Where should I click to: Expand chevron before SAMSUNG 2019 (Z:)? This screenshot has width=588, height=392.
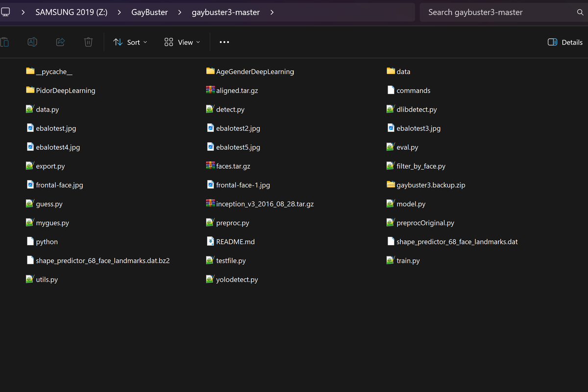pyautogui.click(x=23, y=12)
